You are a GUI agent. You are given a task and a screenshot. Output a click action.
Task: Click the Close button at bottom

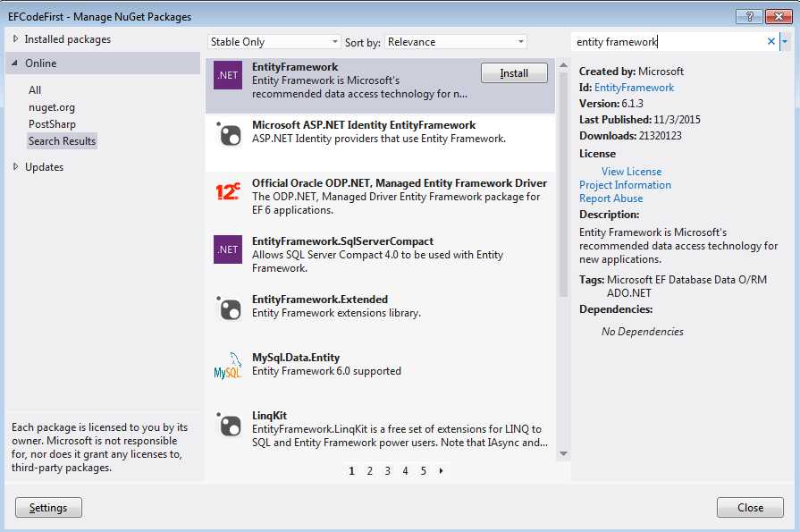(750, 508)
